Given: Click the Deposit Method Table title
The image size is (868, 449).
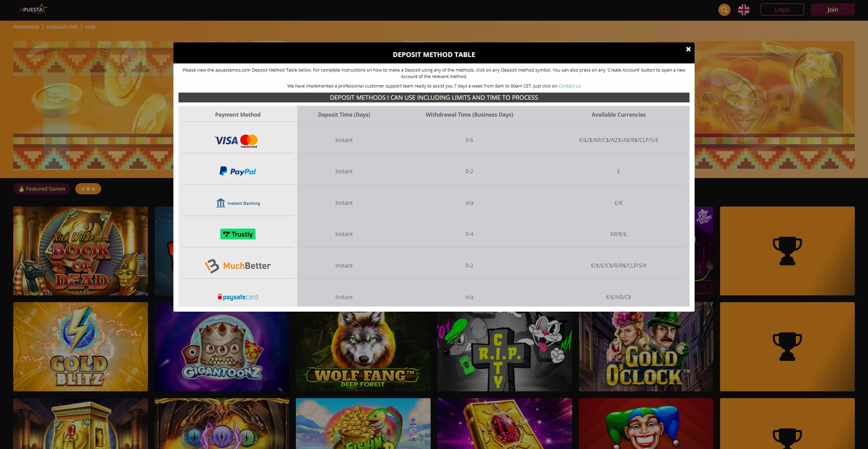Looking at the screenshot, I should click(434, 55).
